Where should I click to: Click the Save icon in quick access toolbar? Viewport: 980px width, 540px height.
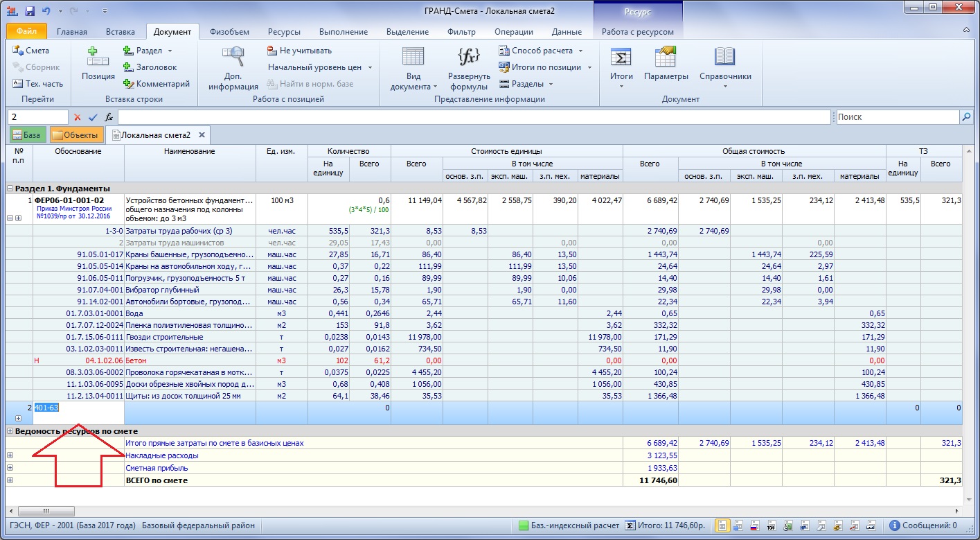[30, 11]
